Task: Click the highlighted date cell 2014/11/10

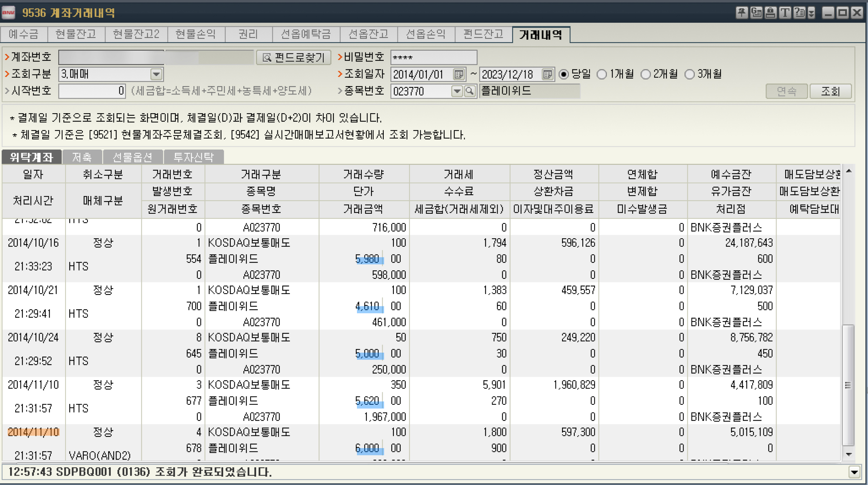Action: pyautogui.click(x=33, y=432)
